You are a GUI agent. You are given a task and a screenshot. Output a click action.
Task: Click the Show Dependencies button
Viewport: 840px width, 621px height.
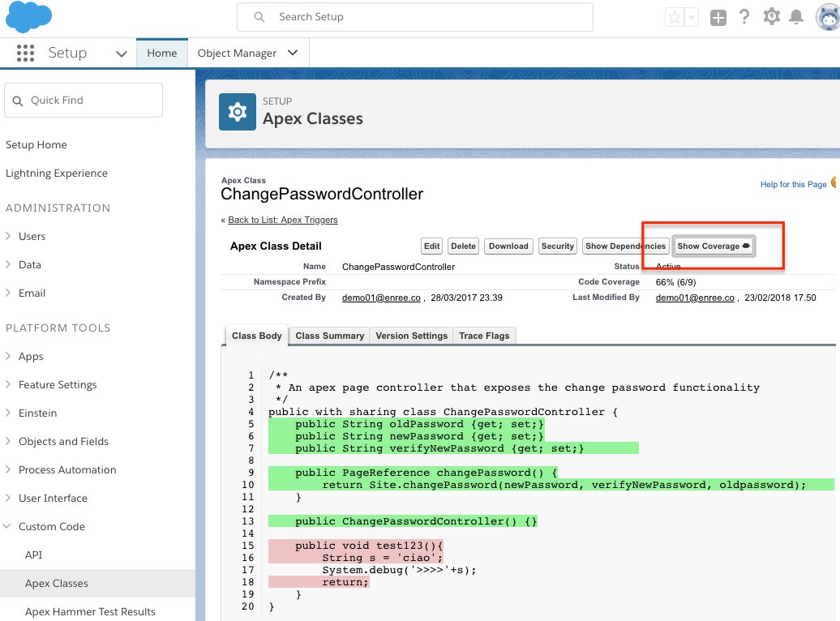point(625,246)
